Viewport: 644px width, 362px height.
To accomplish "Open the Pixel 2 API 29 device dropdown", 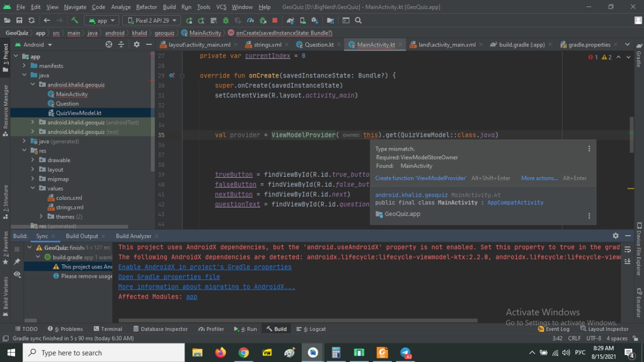I will click(x=152, y=21).
